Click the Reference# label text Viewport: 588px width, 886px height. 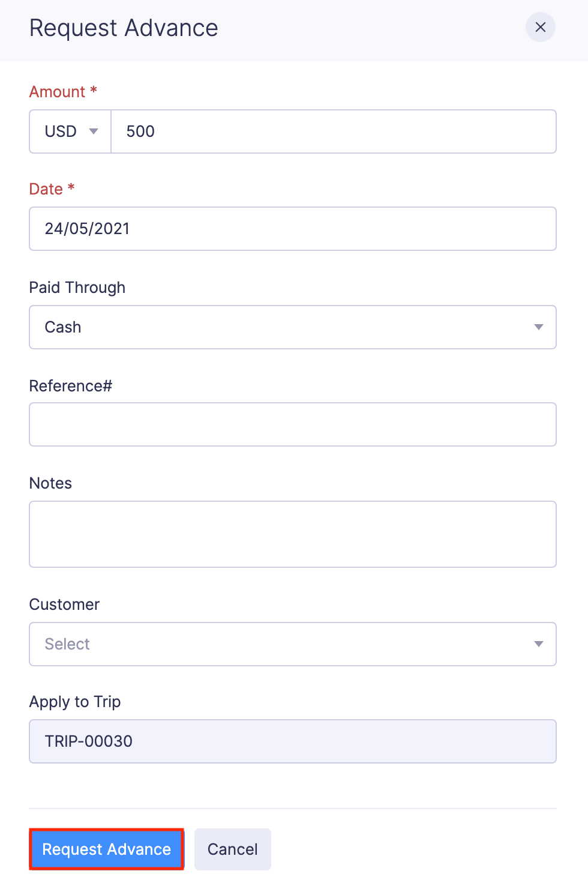point(71,386)
